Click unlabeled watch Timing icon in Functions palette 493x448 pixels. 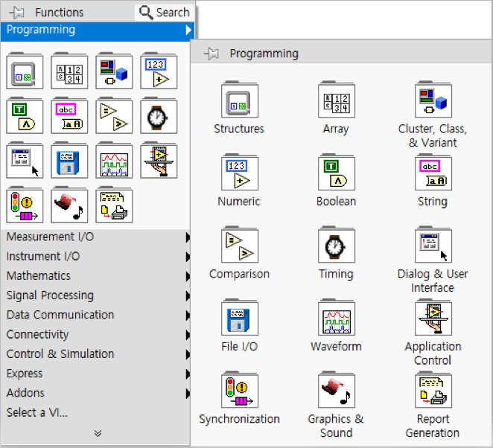coord(159,115)
